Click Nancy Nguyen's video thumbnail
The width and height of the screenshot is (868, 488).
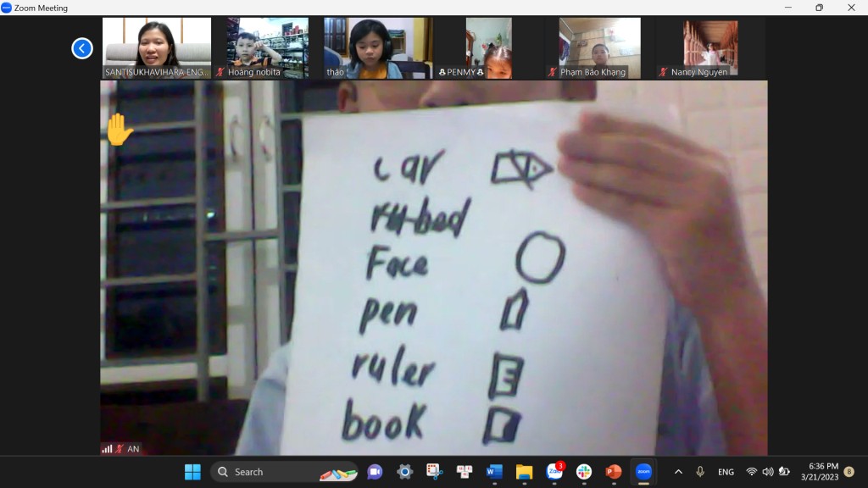(x=710, y=48)
